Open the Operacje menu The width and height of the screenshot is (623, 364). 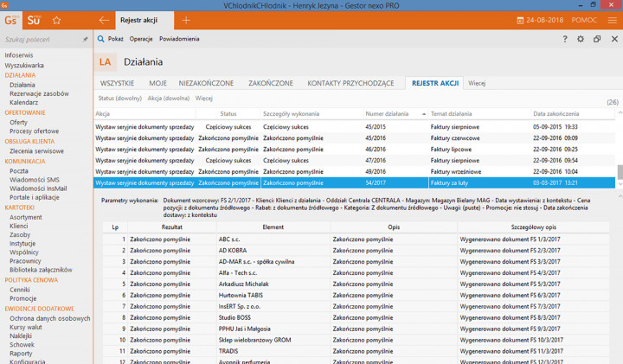pyautogui.click(x=141, y=39)
